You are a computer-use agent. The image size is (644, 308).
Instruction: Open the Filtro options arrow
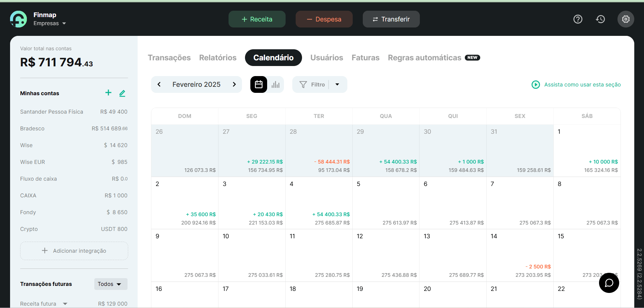pos(337,84)
